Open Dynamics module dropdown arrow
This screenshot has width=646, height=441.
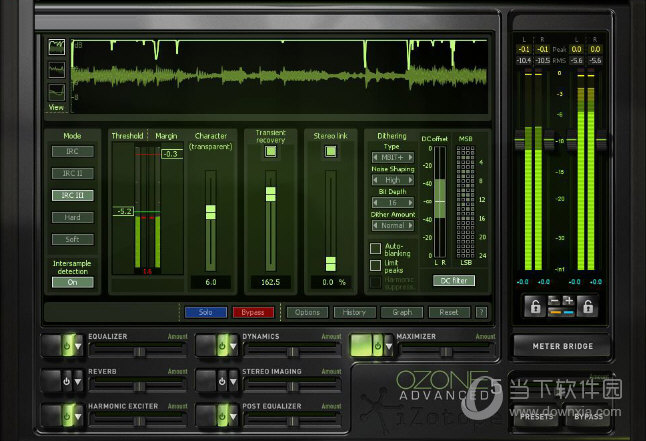(x=233, y=346)
